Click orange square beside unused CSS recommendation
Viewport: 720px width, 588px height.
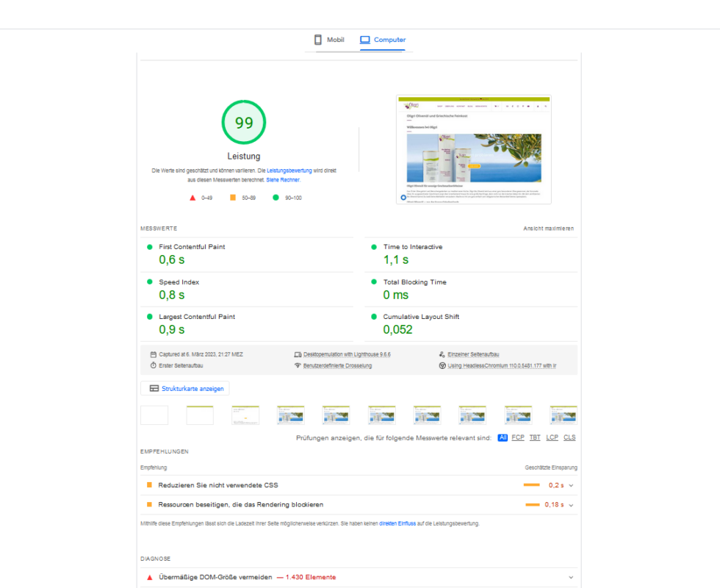[149, 485]
